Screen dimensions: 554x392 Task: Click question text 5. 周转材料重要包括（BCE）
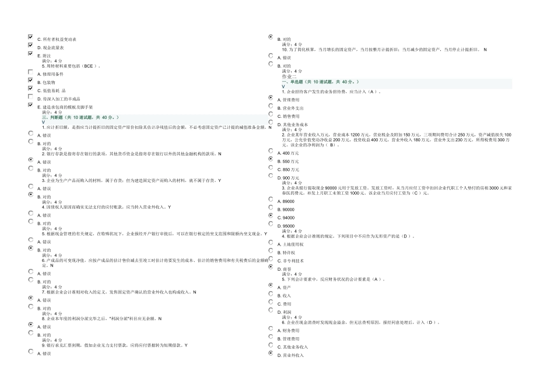pos(71,66)
